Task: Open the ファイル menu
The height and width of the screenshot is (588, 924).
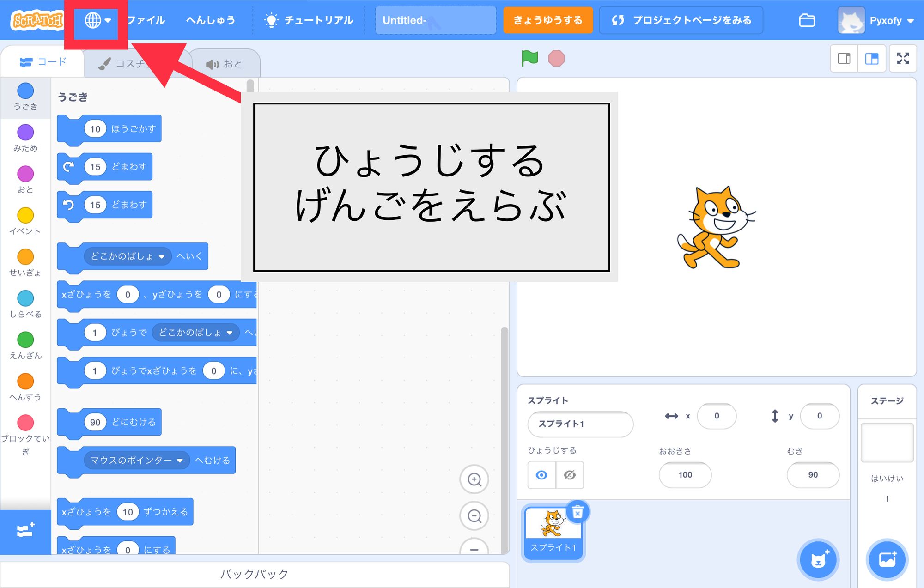Action: [x=146, y=20]
